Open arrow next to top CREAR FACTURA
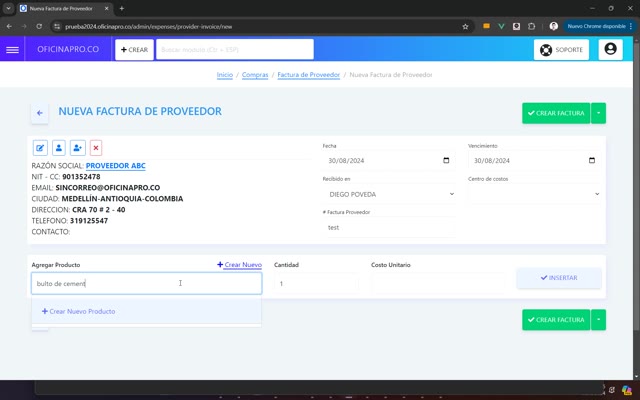The width and height of the screenshot is (640, 400). point(598,113)
